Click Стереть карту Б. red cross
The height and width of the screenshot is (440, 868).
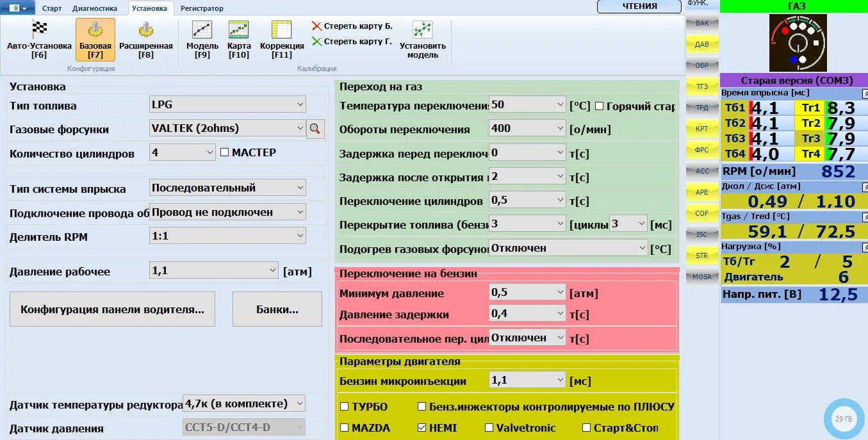(x=352, y=26)
